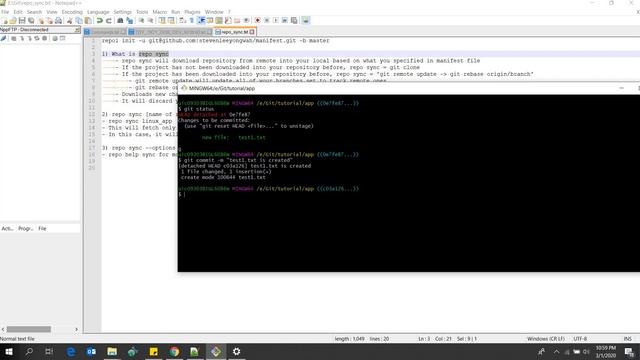This screenshot has height=360, width=640.
Task: Toggle show all characters
Action: 191,20
